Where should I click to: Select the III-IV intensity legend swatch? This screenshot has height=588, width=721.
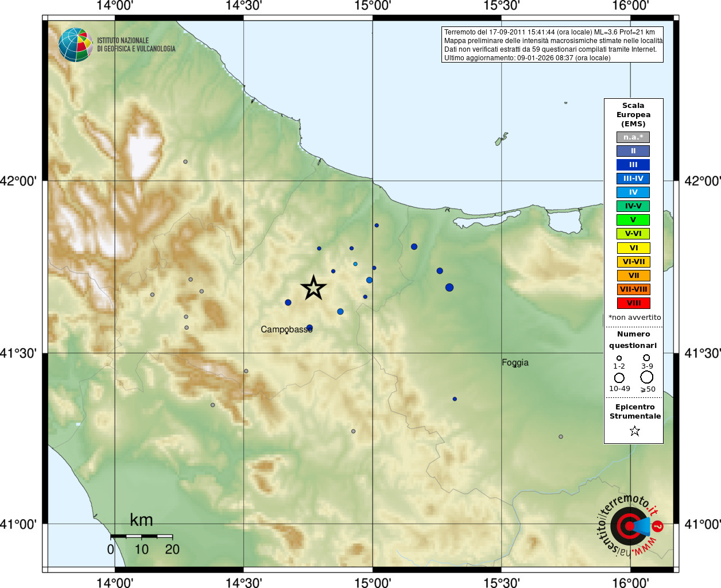pos(633,179)
